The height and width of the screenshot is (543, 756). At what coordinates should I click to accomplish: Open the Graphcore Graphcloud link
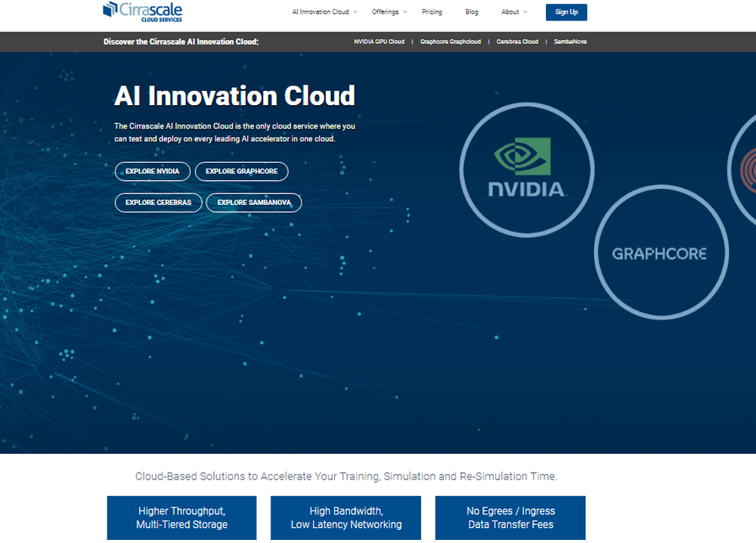[451, 42]
